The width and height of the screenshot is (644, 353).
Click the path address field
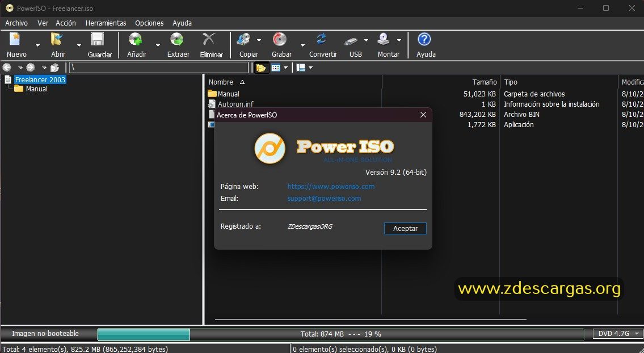[159, 68]
